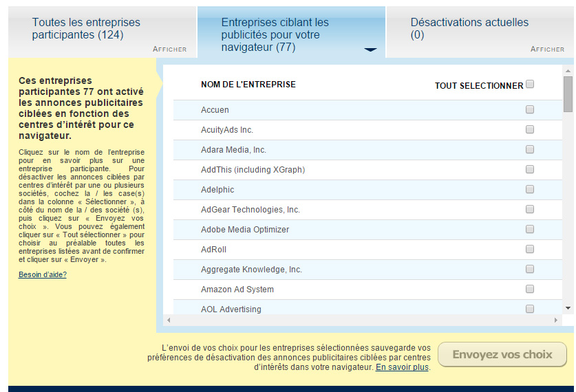
Task: Click the AOL Advertising company name
Action: (x=231, y=309)
